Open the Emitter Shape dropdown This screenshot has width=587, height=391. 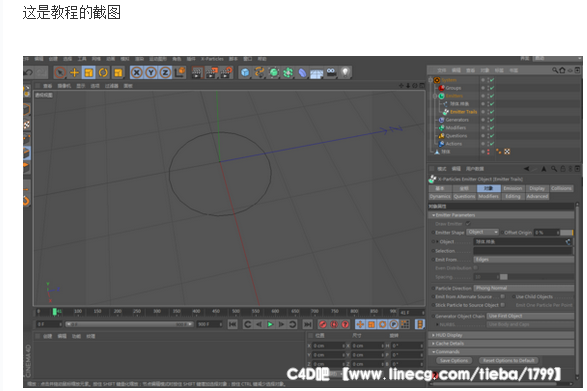(482, 232)
